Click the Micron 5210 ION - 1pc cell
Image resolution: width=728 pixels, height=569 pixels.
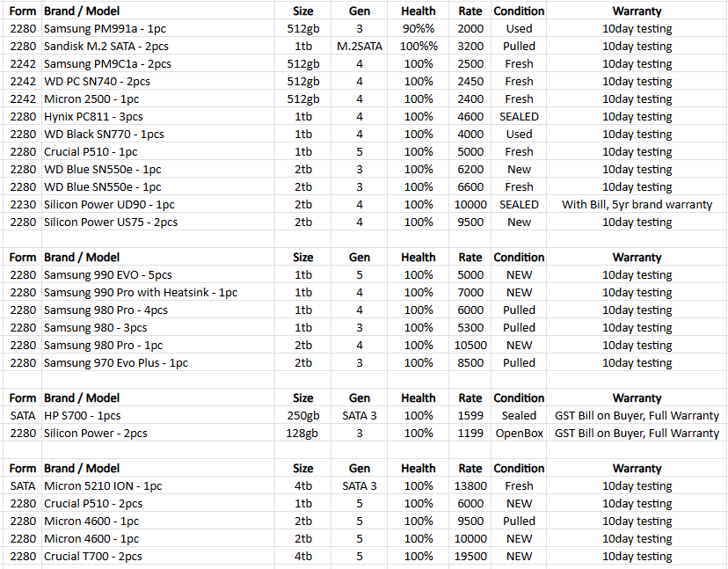pos(103,485)
